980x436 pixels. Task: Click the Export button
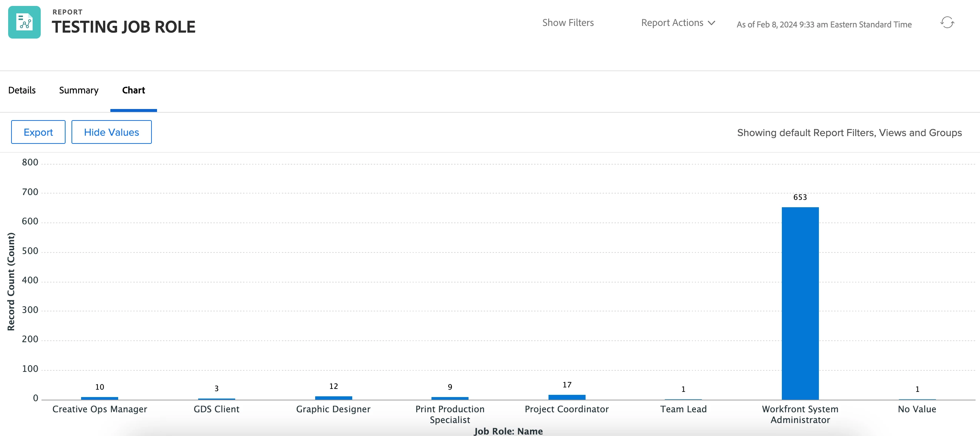click(x=38, y=132)
